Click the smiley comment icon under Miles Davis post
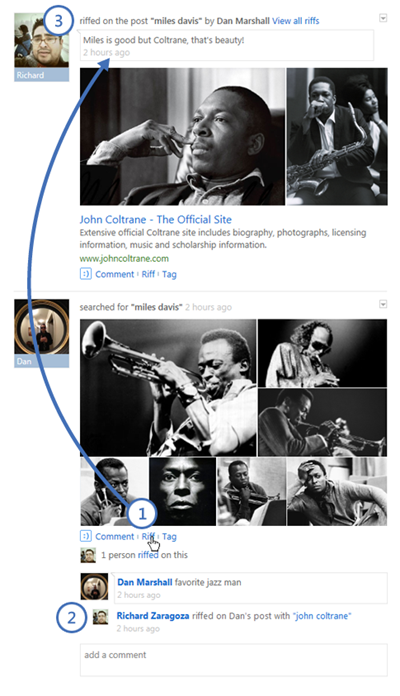Image resolution: width=400 pixels, height=696 pixels. [85, 536]
